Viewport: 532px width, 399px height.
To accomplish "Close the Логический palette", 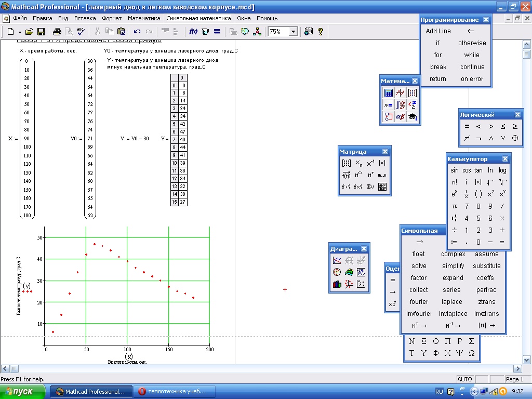I will pos(517,115).
